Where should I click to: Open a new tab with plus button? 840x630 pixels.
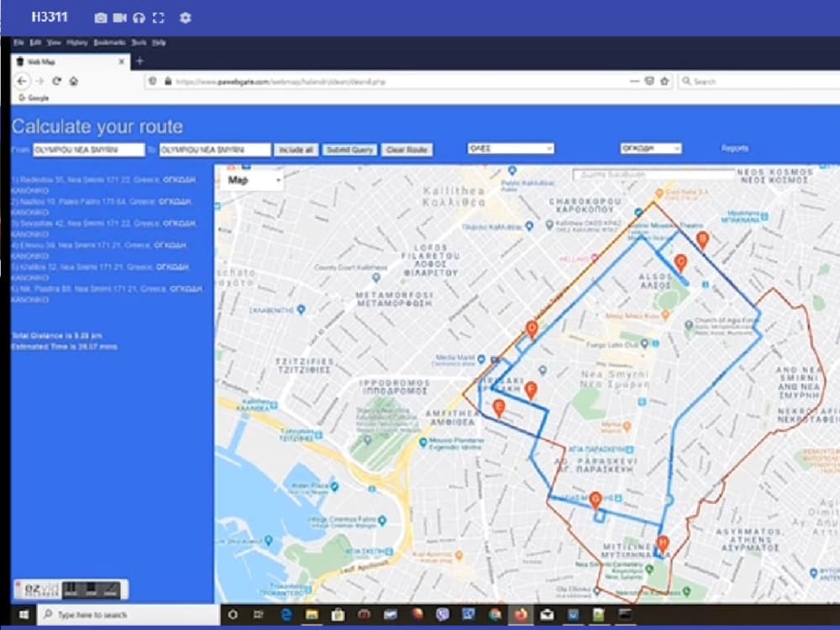pyautogui.click(x=139, y=61)
